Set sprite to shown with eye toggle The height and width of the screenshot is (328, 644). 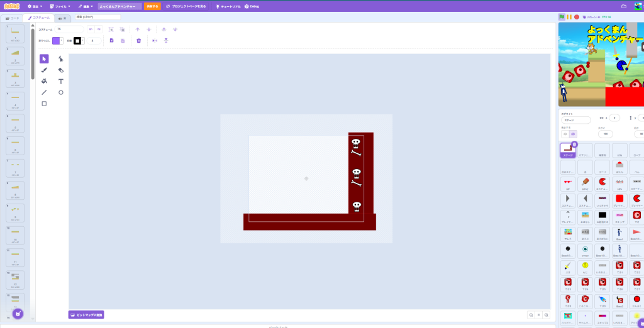574,134
